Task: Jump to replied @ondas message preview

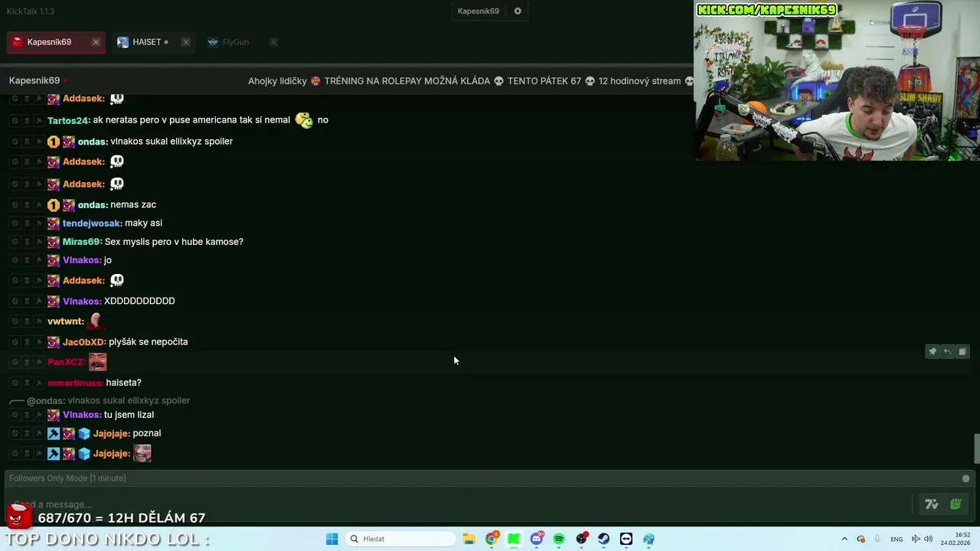Action: [x=108, y=400]
